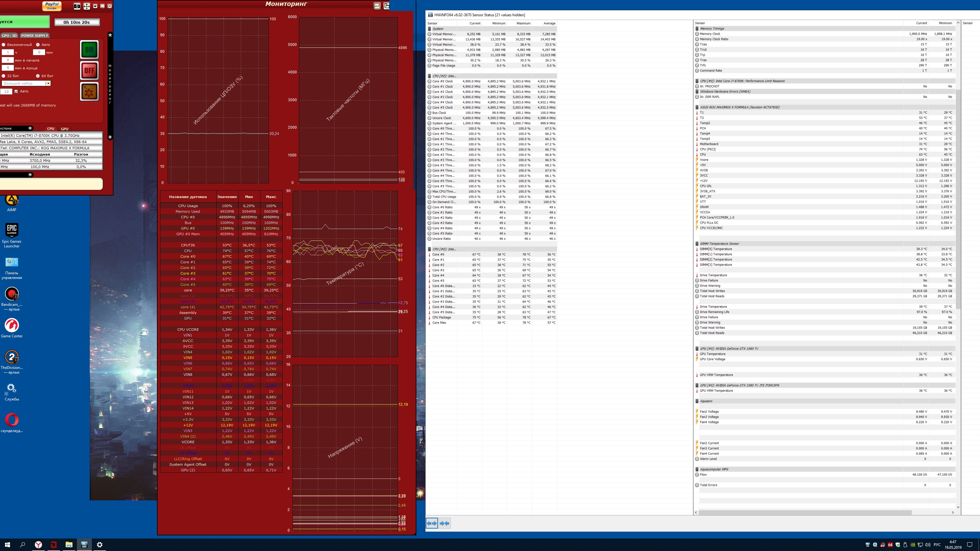Click the move window arrows icon
Screen dimensions: 980x551
(87, 6)
